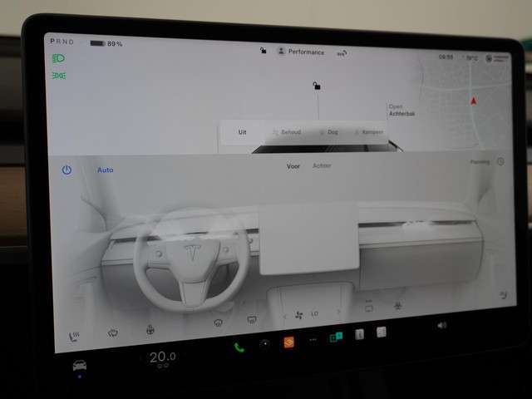Toggle the A/C snowflake icon

[398, 305]
